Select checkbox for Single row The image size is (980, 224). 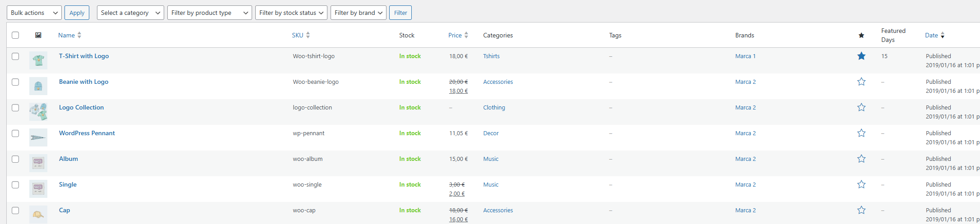click(15, 185)
